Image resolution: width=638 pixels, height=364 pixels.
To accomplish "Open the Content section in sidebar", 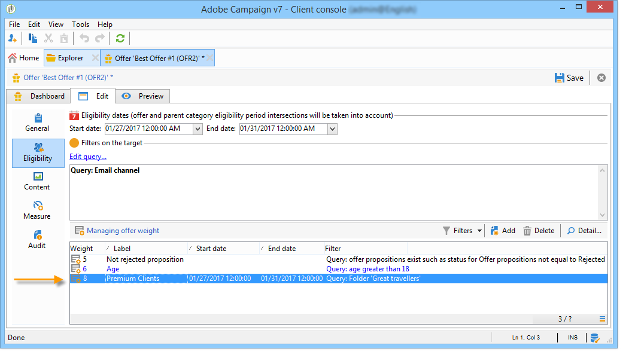I will (x=37, y=181).
